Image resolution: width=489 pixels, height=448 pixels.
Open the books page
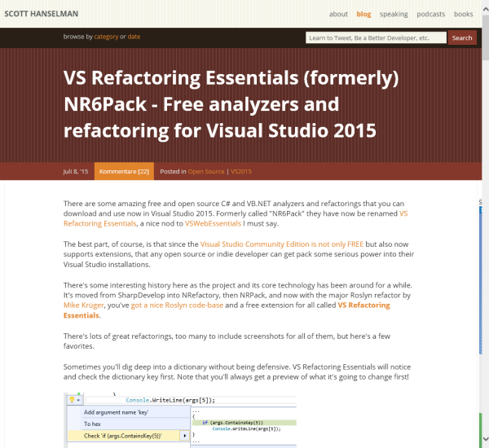(463, 14)
